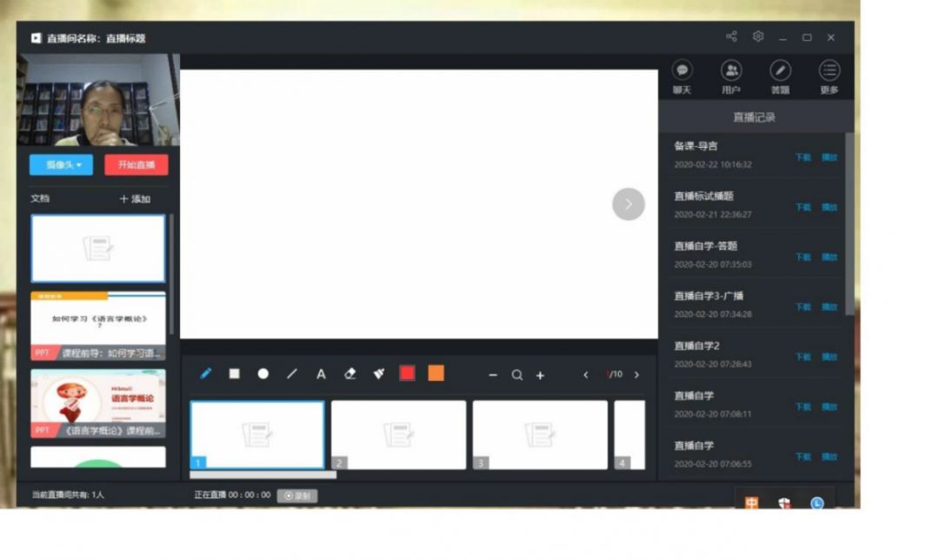939x560 pixels.
Task: Click the 开始直播 start broadcast button
Action: pos(137,165)
